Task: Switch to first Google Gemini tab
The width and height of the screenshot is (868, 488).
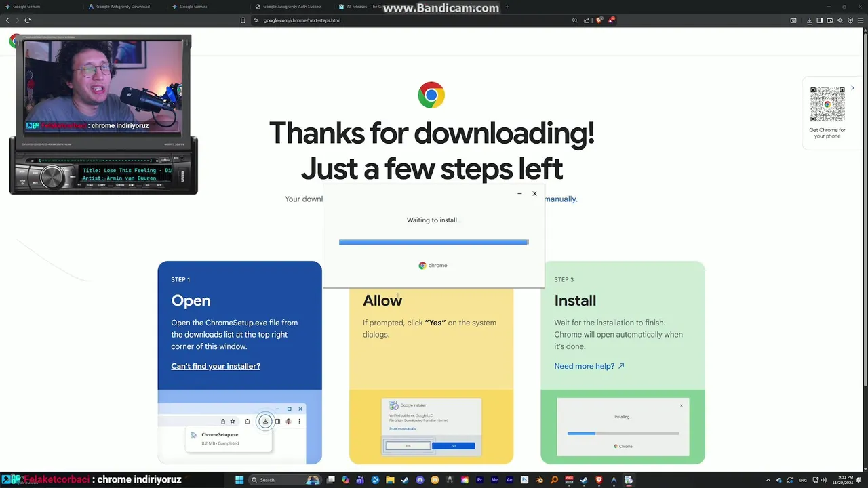Action: [41, 7]
